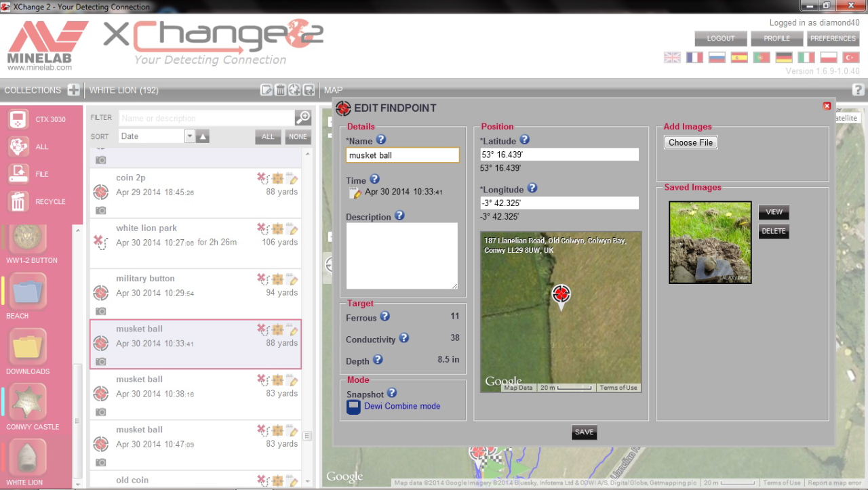The image size is (868, 490).
Task: Click the Name input field containing musket ball
Action: coord(403,155)
